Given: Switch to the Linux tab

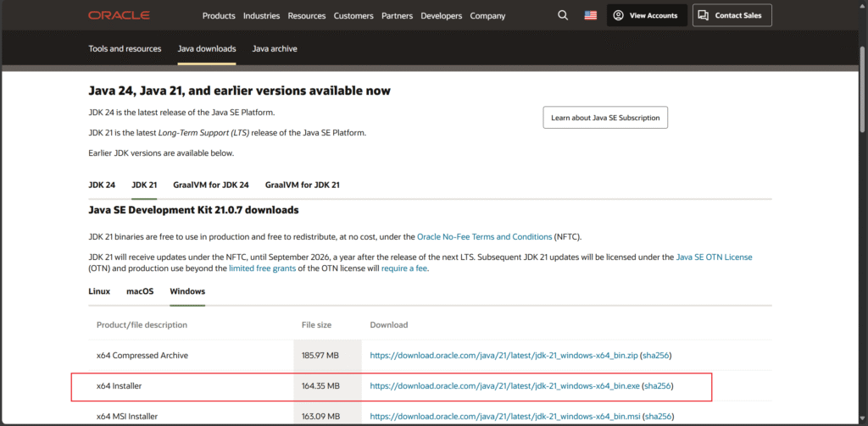Looking at the screenshot, I should [99, 291].
